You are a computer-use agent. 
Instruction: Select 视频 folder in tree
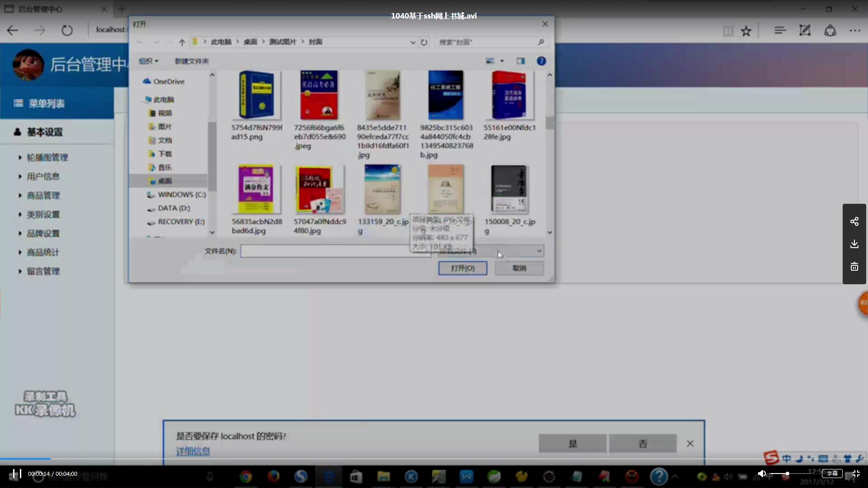[x=160, y=113]
